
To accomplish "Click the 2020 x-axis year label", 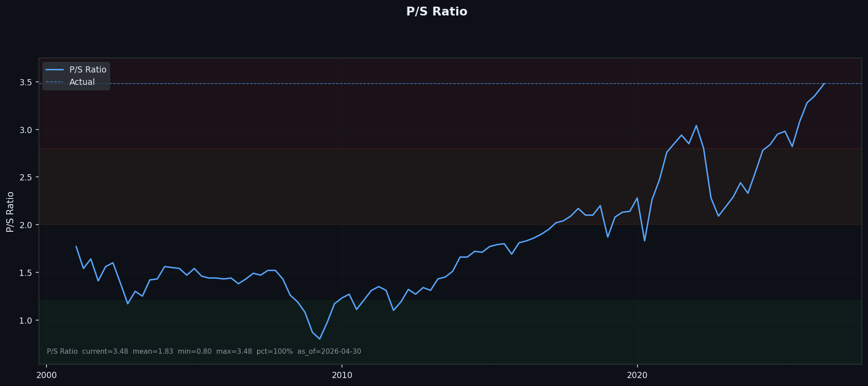I will point(637,375).
